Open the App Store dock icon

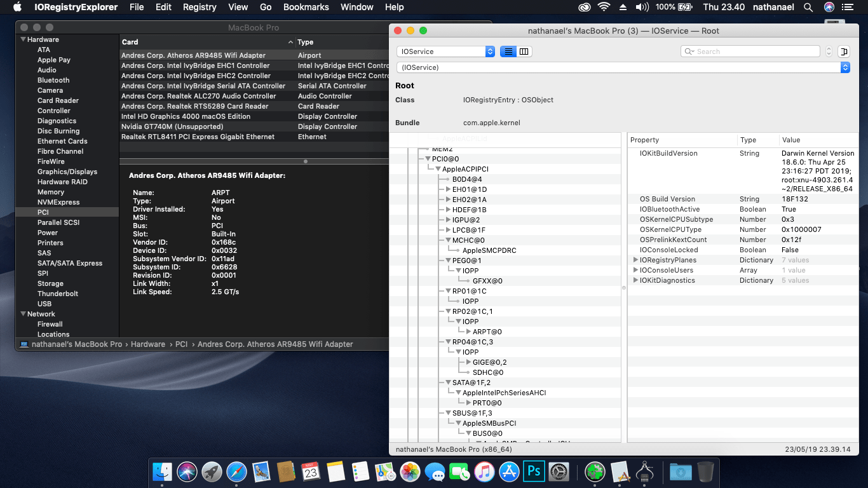pyautogui.click(x=509, y=471)
